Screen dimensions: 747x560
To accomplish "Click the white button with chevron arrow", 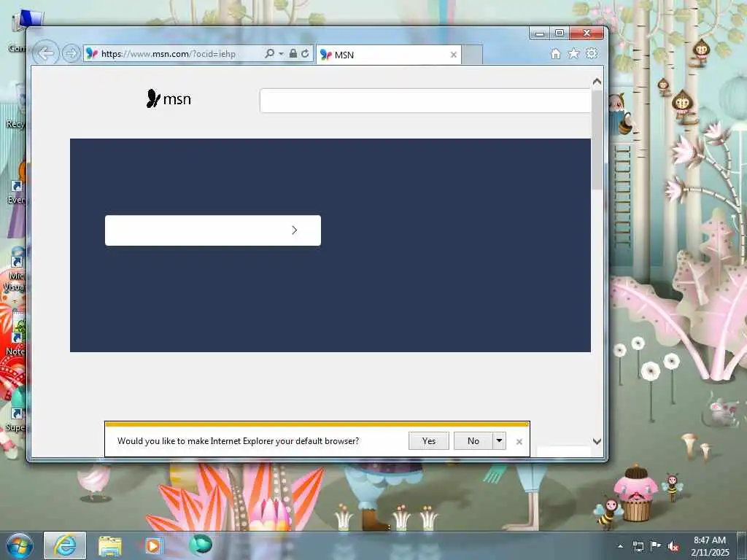I will coord(213,230).
